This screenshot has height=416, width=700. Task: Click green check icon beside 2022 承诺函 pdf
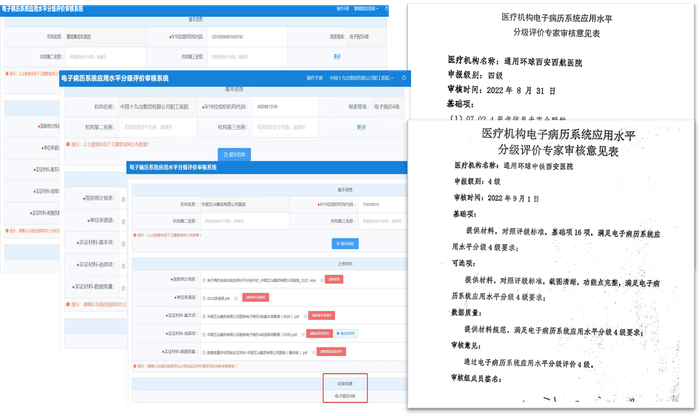(x=236, y=298)
